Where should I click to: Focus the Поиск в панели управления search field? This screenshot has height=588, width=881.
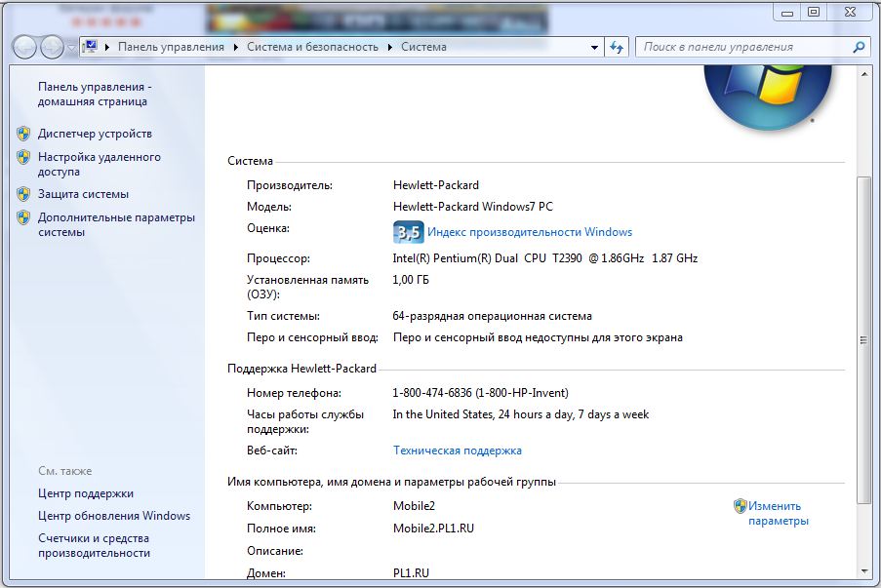pos(743,47)
